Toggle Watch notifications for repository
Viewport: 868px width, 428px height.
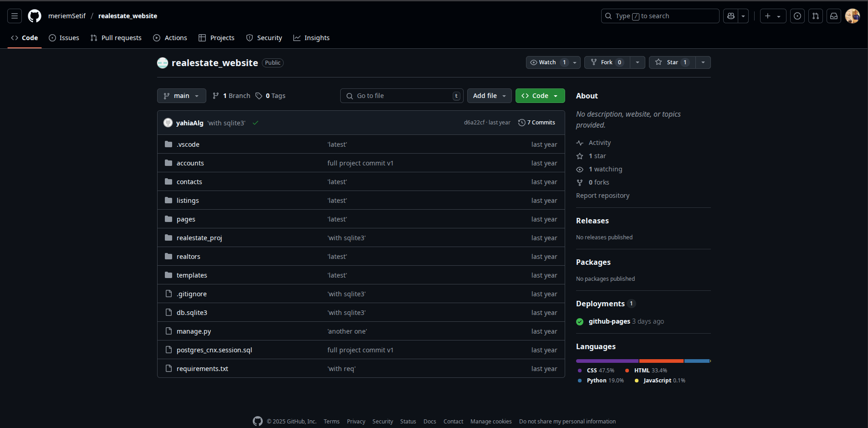click(x=547, y=62)
